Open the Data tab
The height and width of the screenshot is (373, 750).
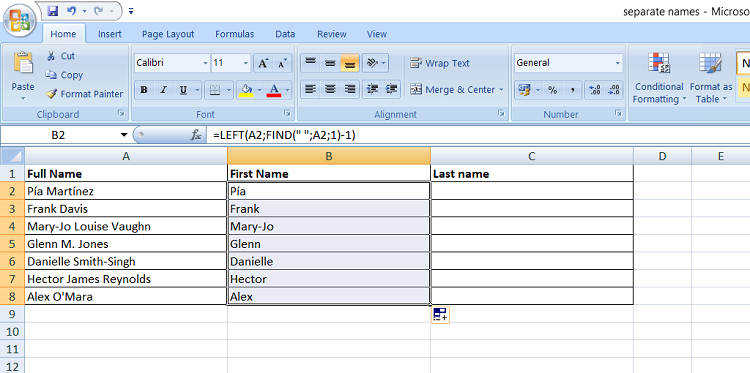coord(285,34)
